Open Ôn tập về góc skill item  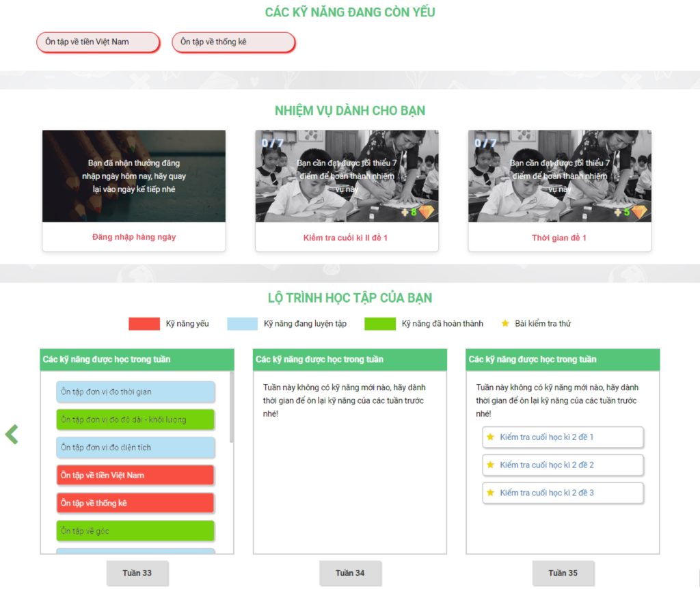click(x=135, y=532)
